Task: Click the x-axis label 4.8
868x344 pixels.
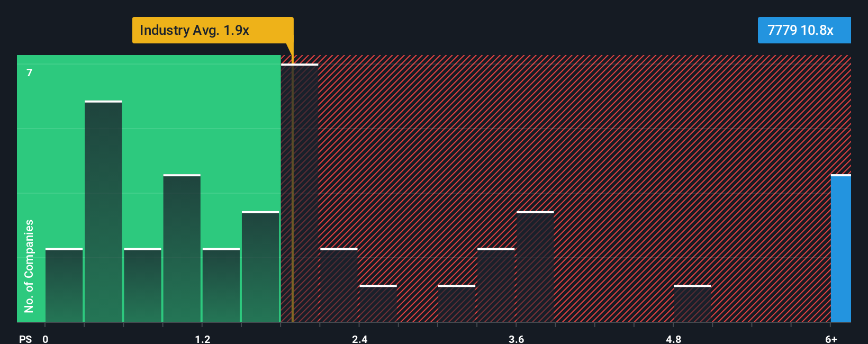Action: pyautogui.click(x=673, y=339)
